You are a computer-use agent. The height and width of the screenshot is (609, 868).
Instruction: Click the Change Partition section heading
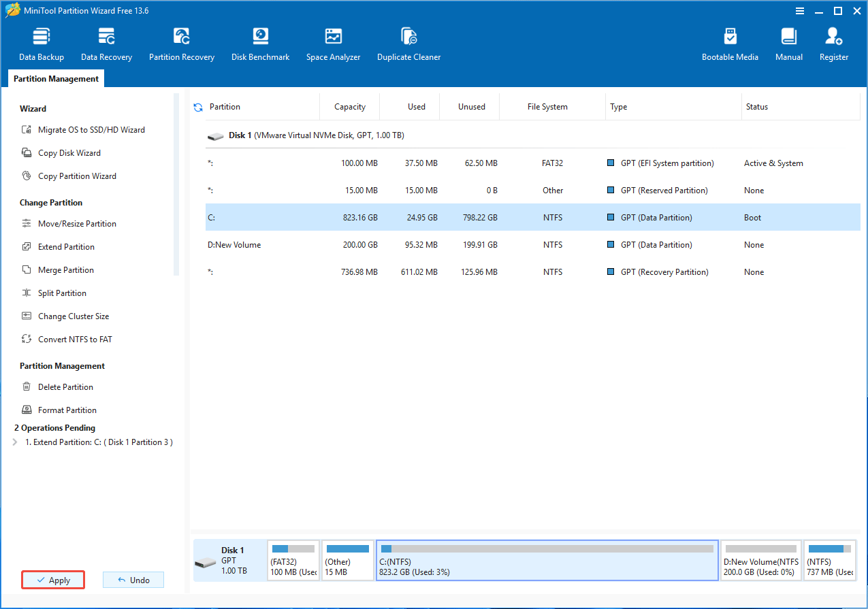[51, 203]
